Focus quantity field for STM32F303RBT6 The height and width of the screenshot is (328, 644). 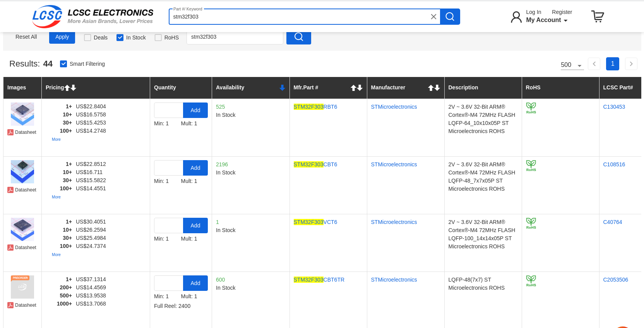[x=169, y=110]
